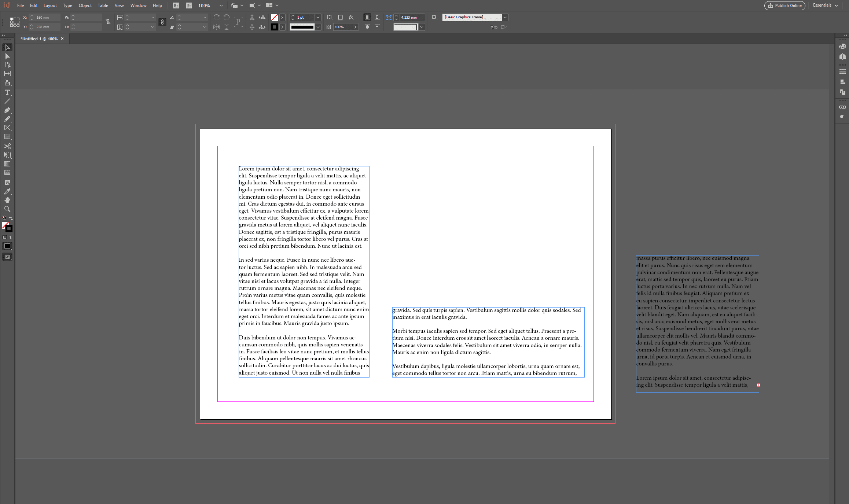Open the Paragraph panel
849x504 pixels.
pos(842,118)
